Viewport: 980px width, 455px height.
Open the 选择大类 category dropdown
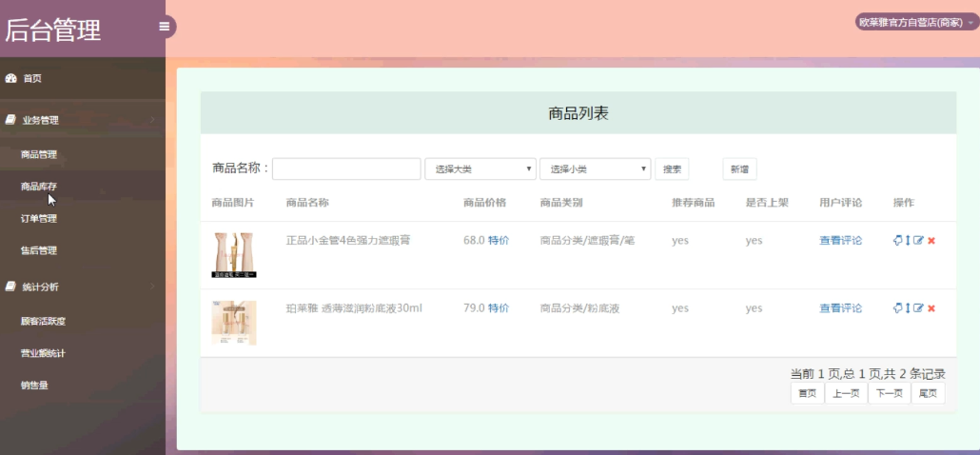(480, 168)
